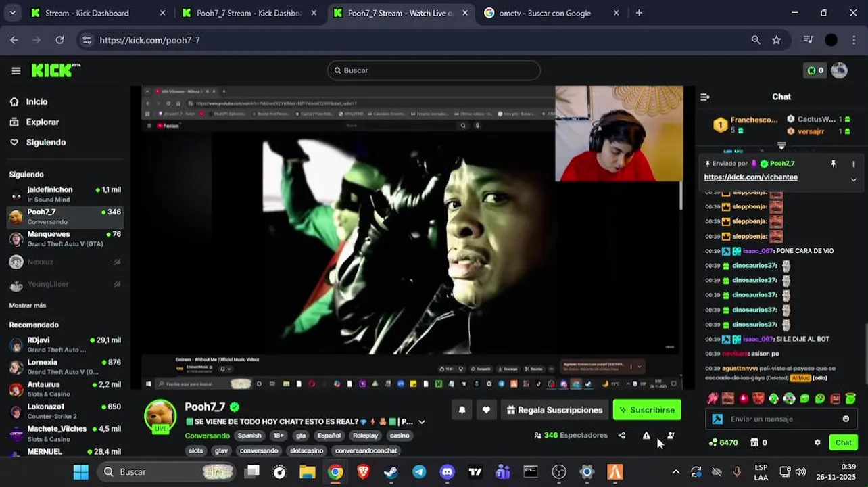
Task: Click the report warning triangle icon
Action: pos(646,436)
